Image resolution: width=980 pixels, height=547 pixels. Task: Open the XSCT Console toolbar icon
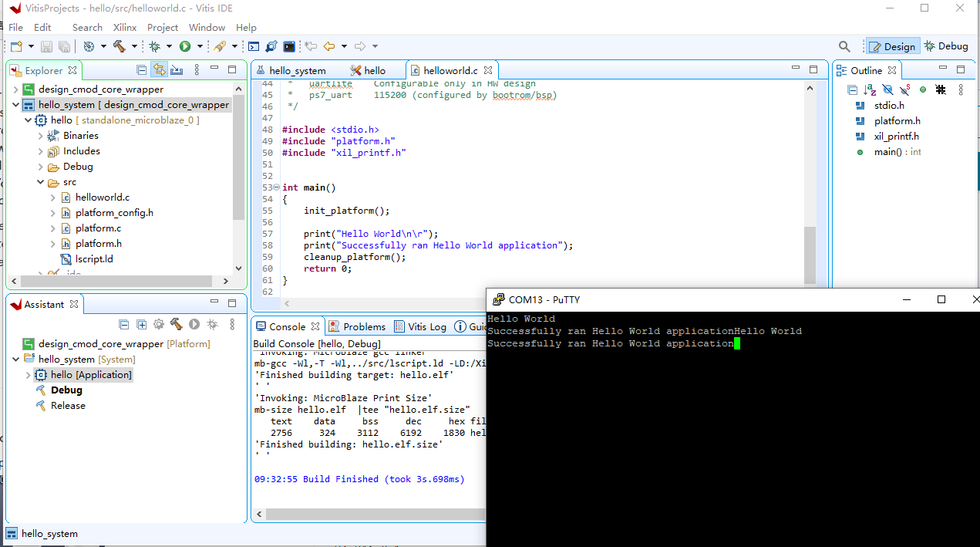click(x=254, y=46)
